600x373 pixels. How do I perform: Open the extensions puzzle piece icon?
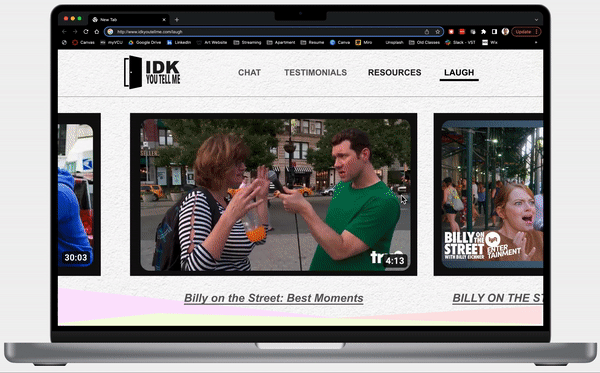click(484, 32)
